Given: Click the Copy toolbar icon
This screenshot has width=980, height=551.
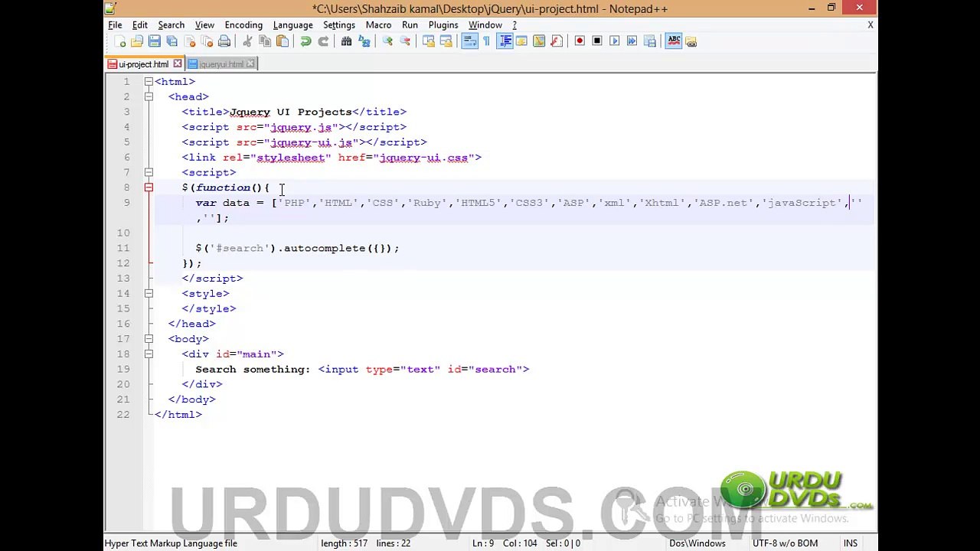Looking at the screenshot, I should (x=265, y=41).
